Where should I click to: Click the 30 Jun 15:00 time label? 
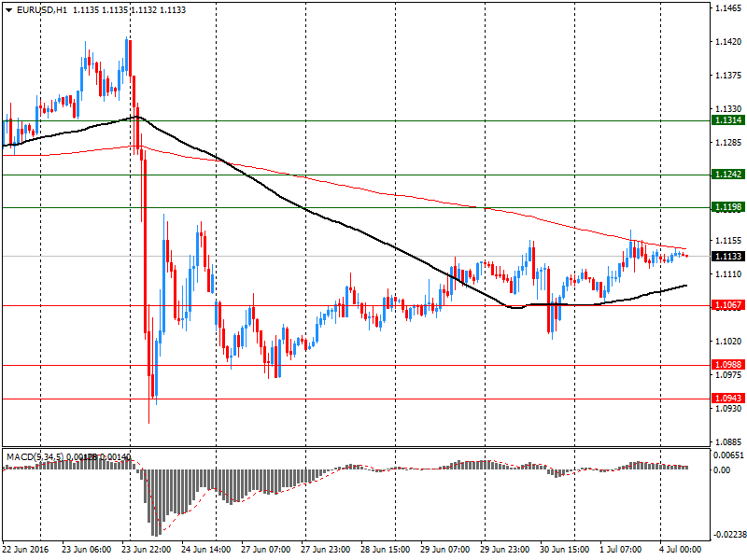pos(565,550)
